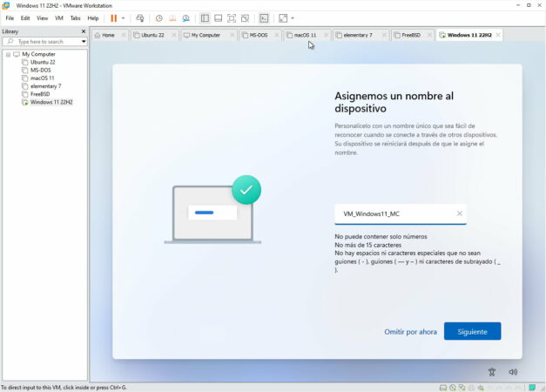This screenshot has width=546, height=392.
Task: Close the Windows 11 22H2 tab
Action: 498,35
